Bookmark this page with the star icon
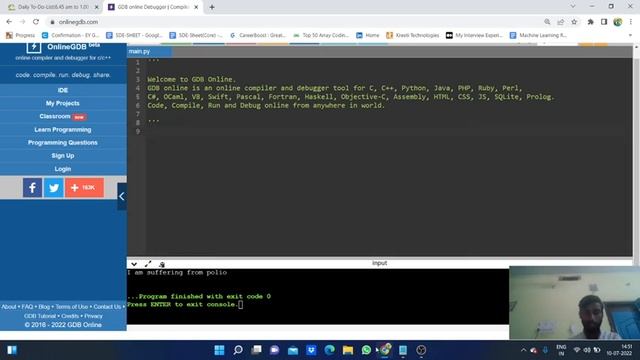This screenshot has width=640, height=360. [x=574, y=22]
